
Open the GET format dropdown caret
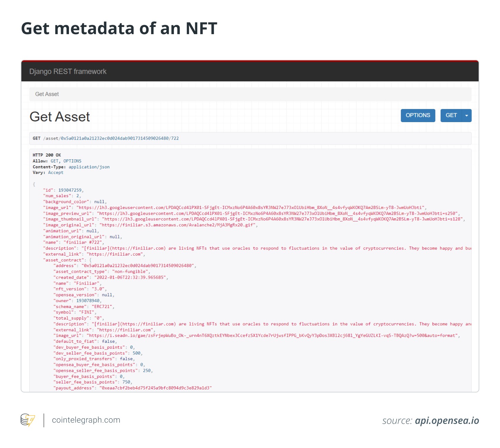pyautogui.click(x=467, y=115)
